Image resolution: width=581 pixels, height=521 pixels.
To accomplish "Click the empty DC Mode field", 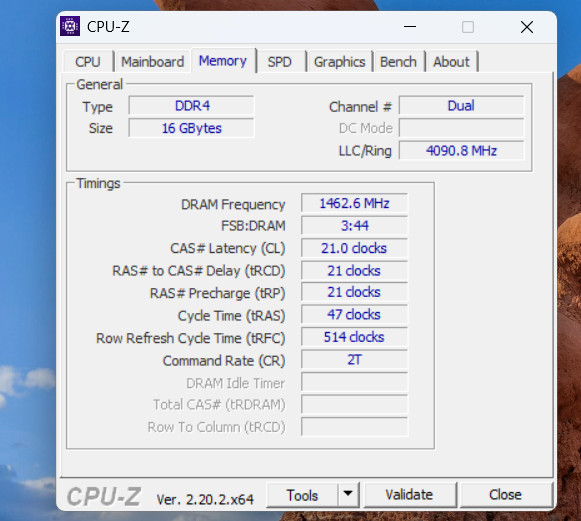I will (461, 128).
